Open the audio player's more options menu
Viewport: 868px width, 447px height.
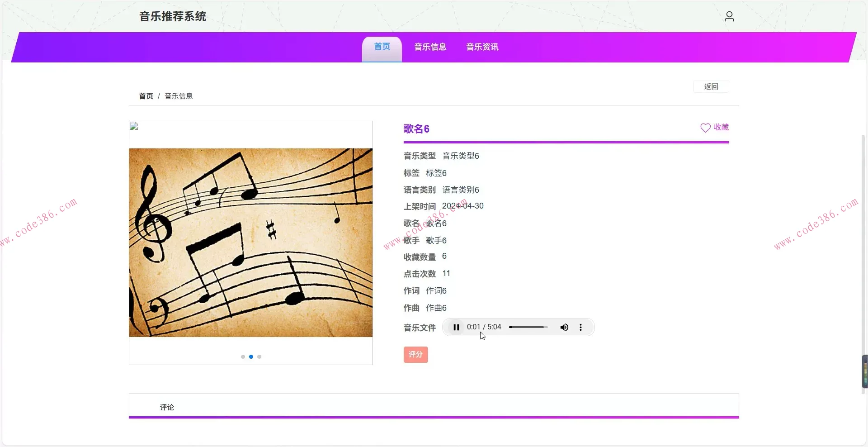pos(580,327)
